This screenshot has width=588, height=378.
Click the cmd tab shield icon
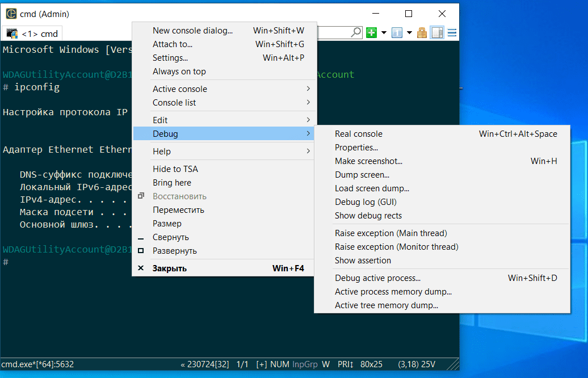point(12,33)
